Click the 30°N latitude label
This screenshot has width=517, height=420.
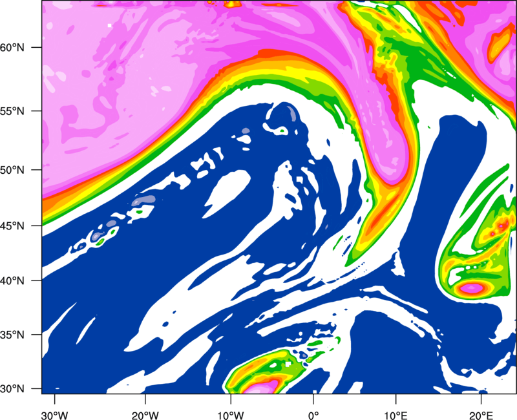pos(12,389)
